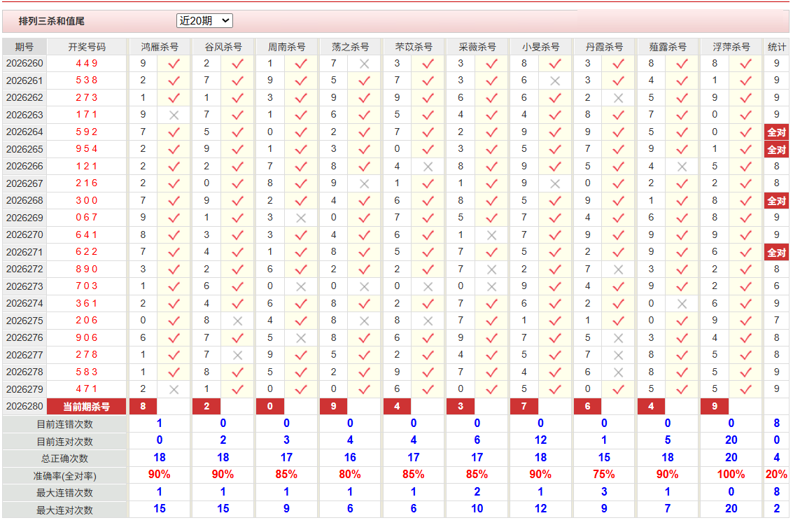Click the X mark in 丹霞杀号 for row 2026272
The image size is (793, 532).
click(x=618, y=269)
